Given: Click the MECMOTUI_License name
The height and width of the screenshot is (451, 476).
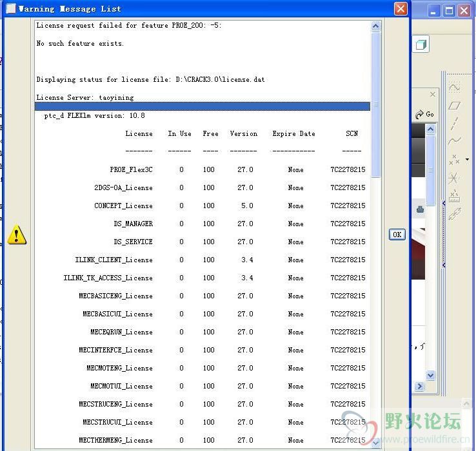Looking at the screenshot, I should point(121,386).
